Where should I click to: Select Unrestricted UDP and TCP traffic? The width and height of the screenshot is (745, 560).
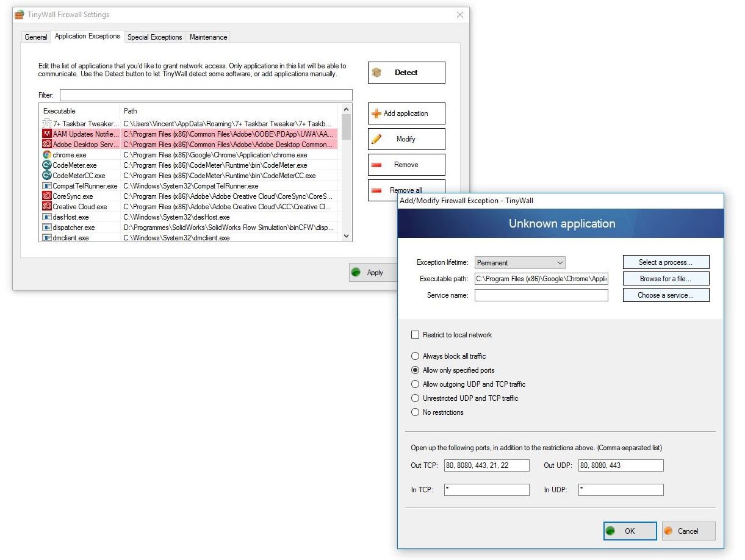[416, 398]
